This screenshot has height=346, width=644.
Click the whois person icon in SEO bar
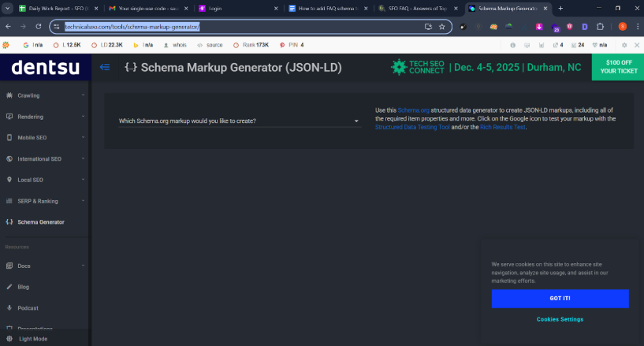pos(188,45)
